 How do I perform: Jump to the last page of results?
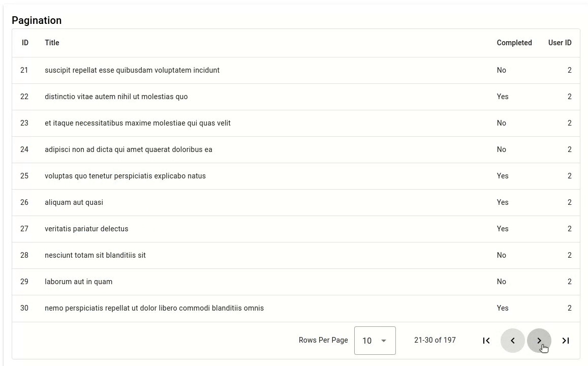tap(565, 341)
